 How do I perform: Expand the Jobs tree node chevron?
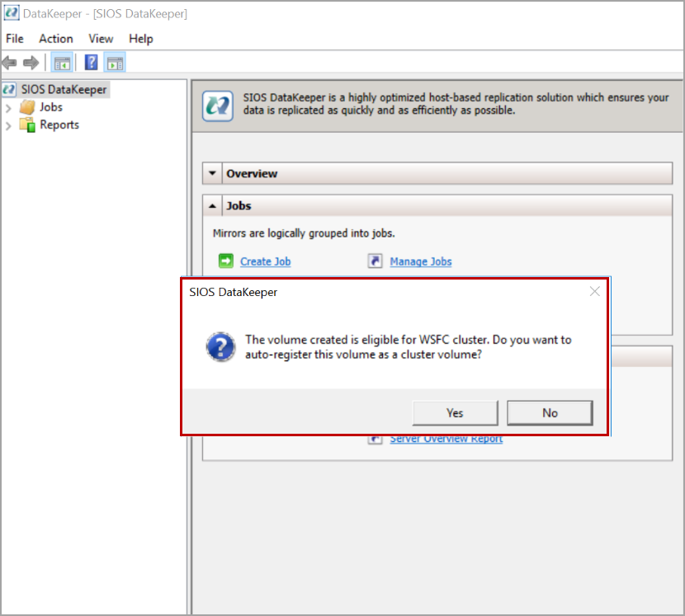pos(8,108)
